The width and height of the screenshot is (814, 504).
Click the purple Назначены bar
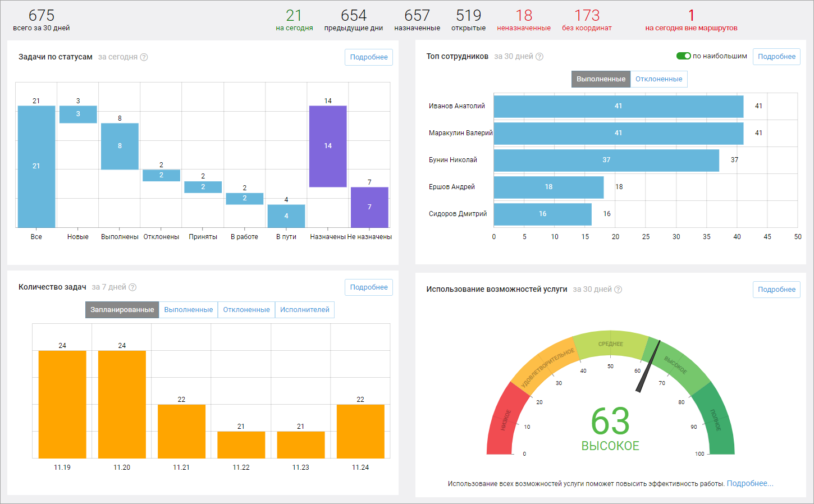point(328,146)
